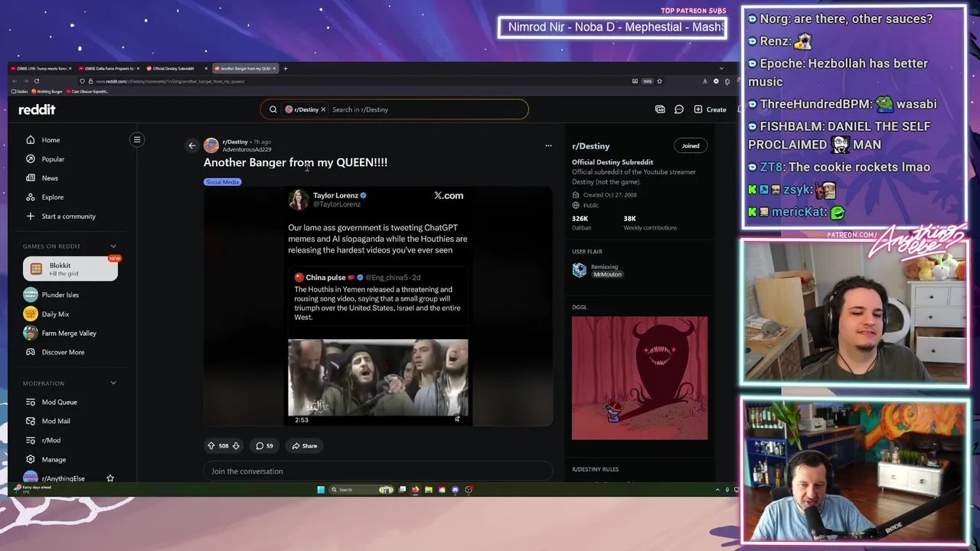The width and height of the screenshot is (980, 551).
Task: Switch to the LIVE: Trump meets tab
Action: (42, 68)
